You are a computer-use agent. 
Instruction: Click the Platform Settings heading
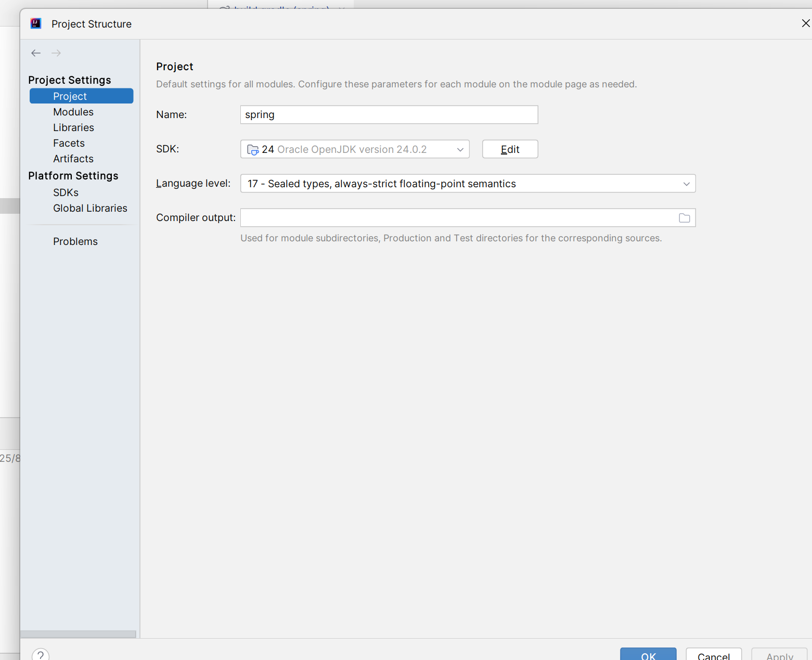73,176
